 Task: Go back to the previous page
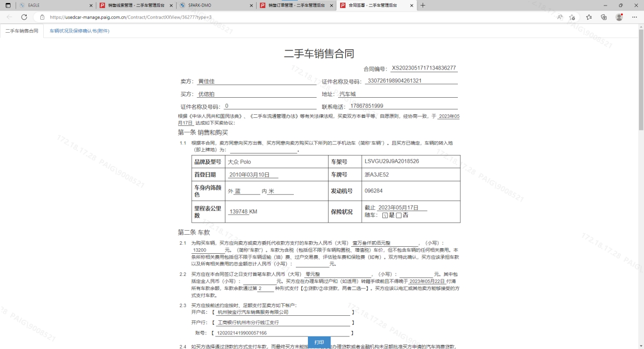click(x=9, y=17)
